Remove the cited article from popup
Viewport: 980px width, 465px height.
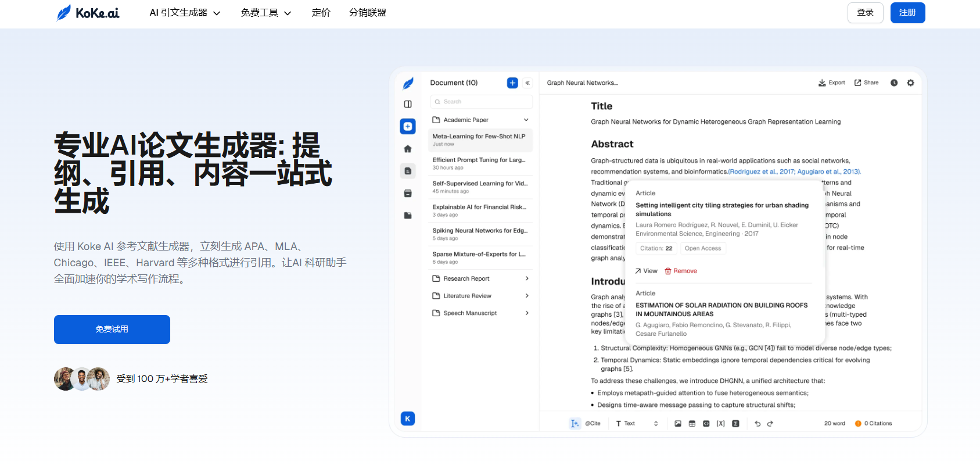681,271
